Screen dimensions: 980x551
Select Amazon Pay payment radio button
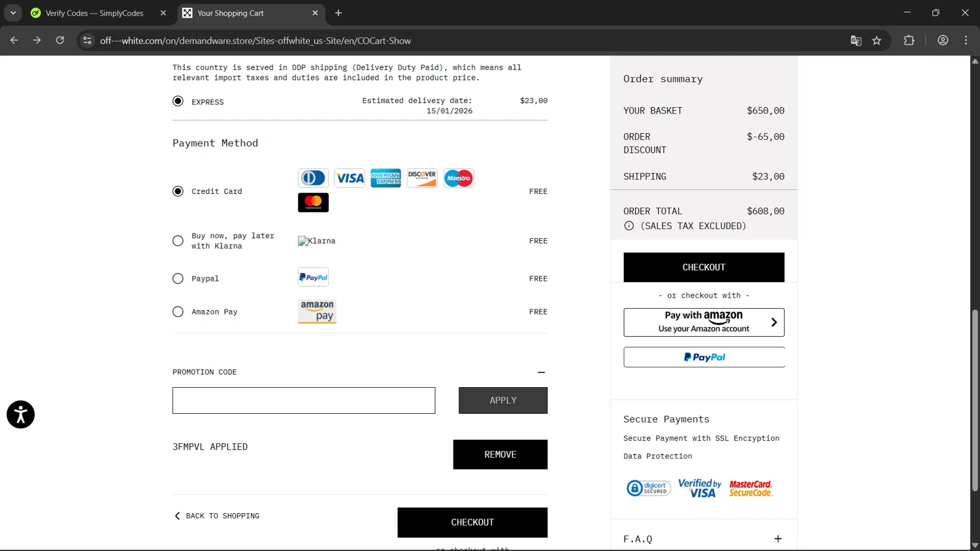pyautogui.click(x=178, y=312)
